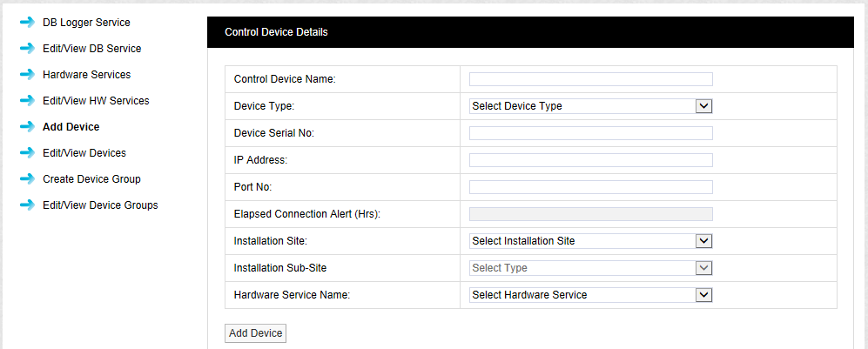
Task: Open the Select Device Type dropdown
Action: click(x=591, y=106)
